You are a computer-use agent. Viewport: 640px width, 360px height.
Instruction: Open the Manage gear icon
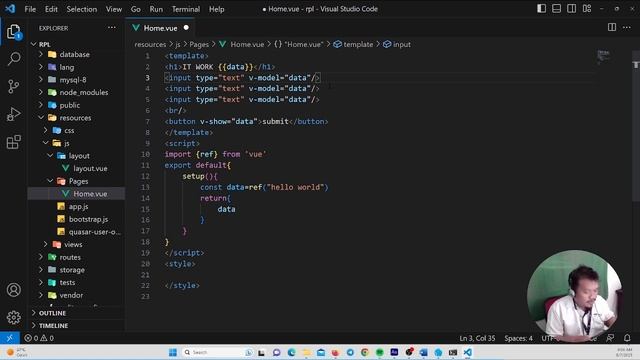(13, 317)
